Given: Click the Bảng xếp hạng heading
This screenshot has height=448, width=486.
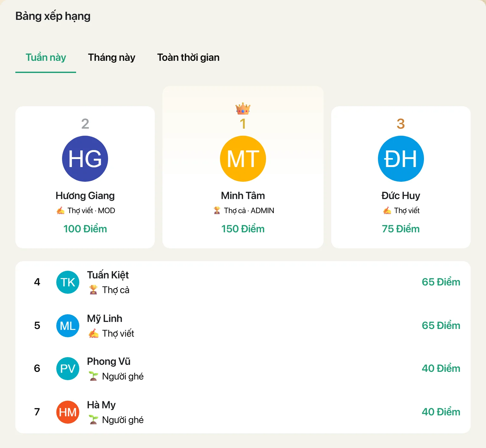Looking at the screenshot, I should pos(53,16).
